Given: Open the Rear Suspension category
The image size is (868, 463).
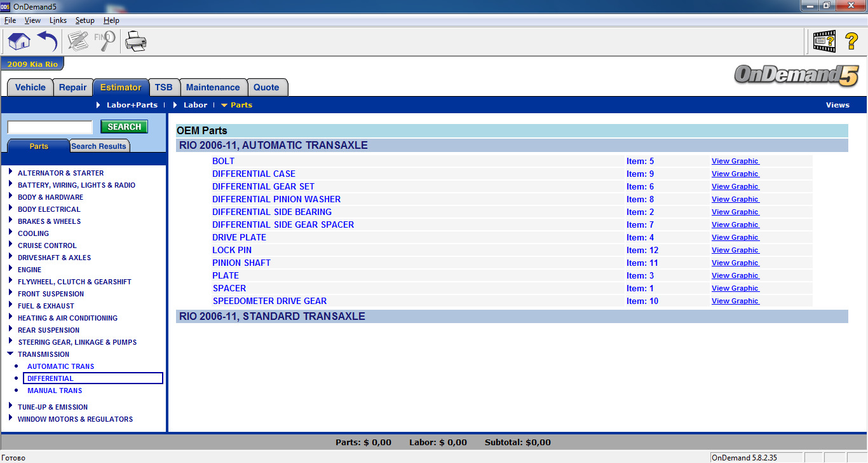Looking at the screenshot, I should [x=49, y=330].
